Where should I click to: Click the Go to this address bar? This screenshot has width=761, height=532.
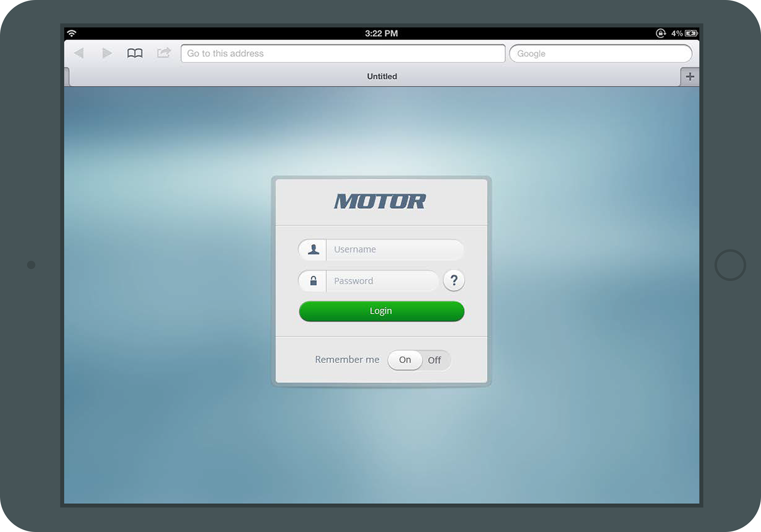tap(343, 54)
